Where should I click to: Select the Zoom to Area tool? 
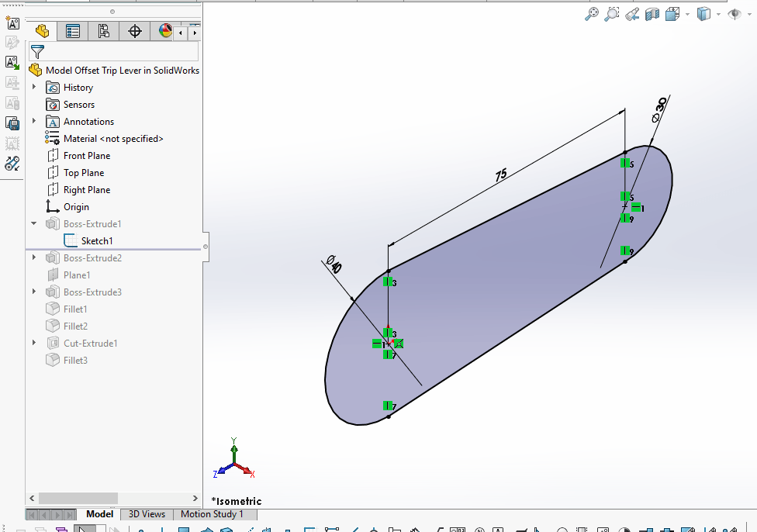click(612, 14)
